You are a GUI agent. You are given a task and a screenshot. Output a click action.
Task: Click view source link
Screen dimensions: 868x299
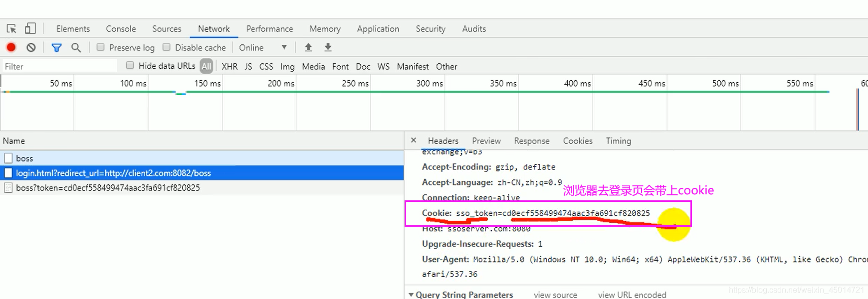point(555,295)
